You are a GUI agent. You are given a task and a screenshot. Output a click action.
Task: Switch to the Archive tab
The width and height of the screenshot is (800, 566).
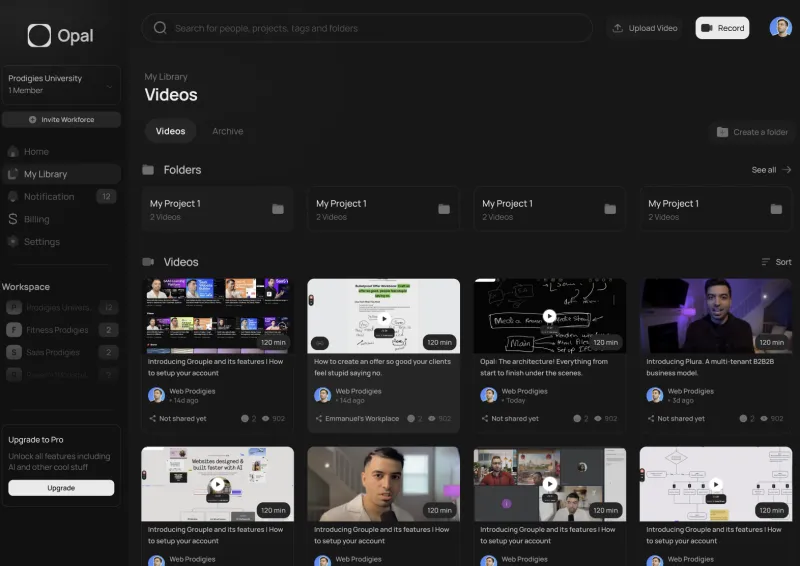pos(228,131)
